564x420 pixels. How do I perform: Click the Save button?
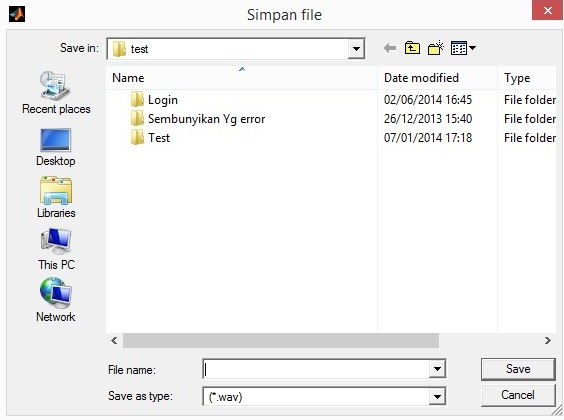click(518, 369)
